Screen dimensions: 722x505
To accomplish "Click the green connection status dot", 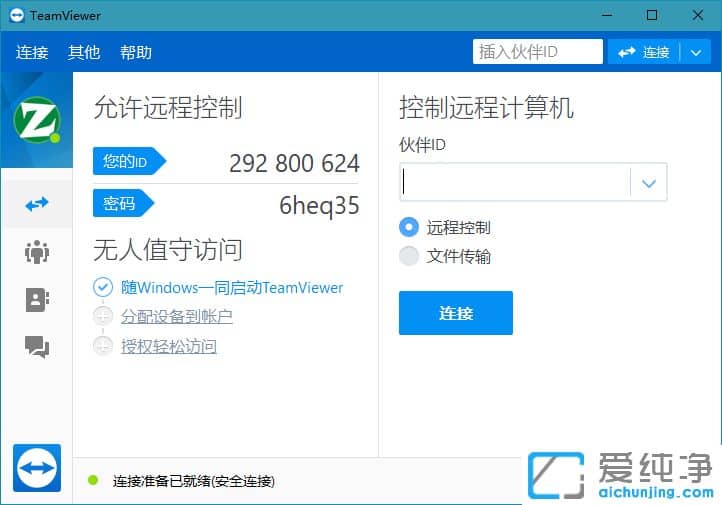I will tap(93, 481).
